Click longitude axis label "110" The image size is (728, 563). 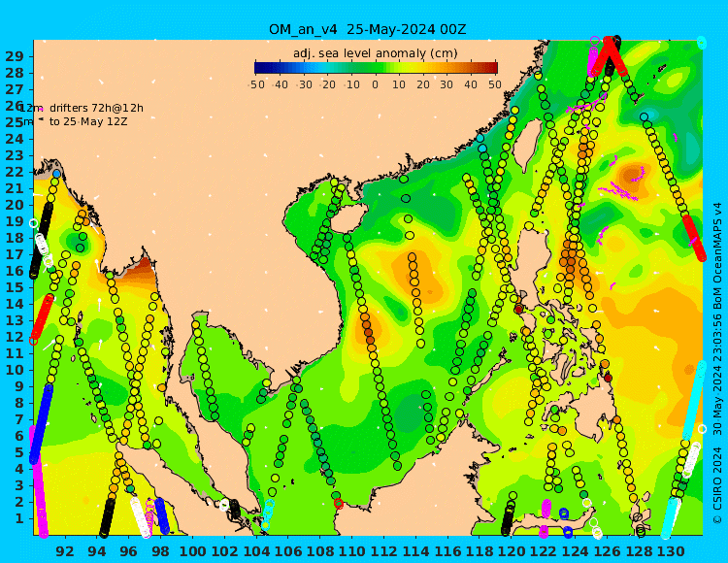coord(352,551)
